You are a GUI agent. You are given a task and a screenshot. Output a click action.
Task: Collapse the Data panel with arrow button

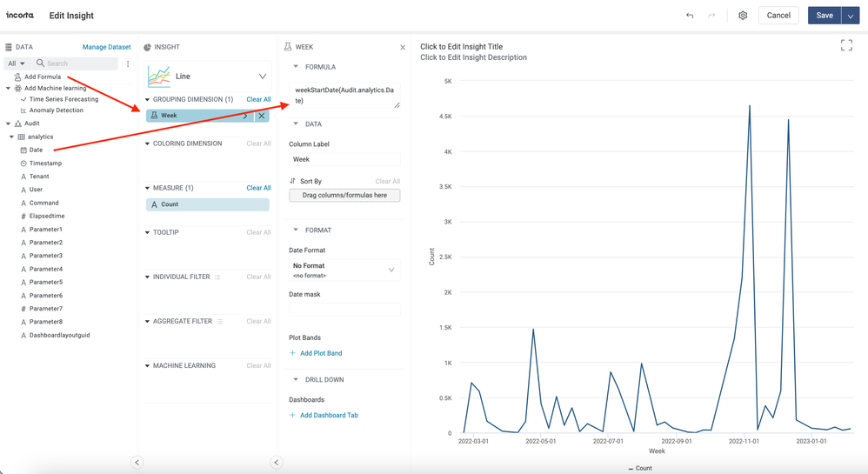click(137, 463)
